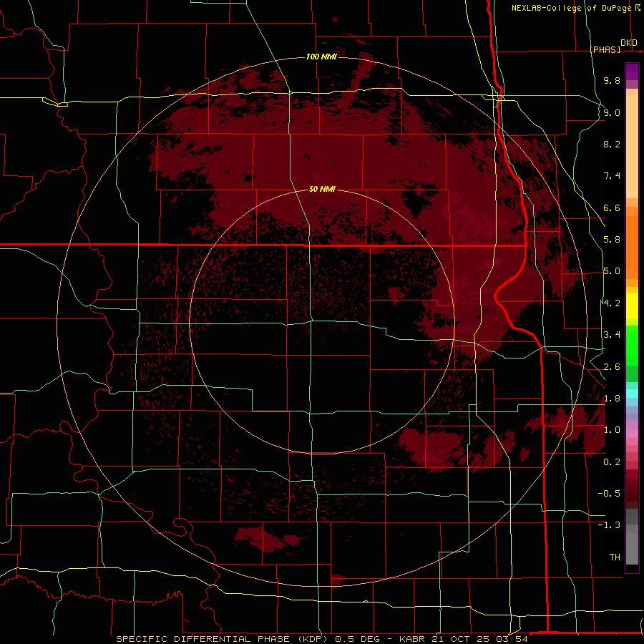The height and width of the screenshot is (644, 644).
Task: Click the DKD label above the legend
Action: pyautogui.click(x=629, y=43)
